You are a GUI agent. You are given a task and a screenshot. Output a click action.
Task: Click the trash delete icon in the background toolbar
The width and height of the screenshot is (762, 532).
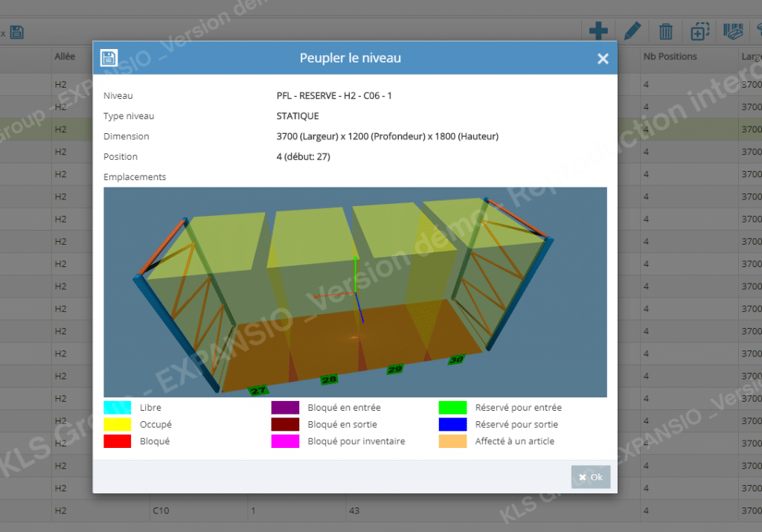coord(665,31)
